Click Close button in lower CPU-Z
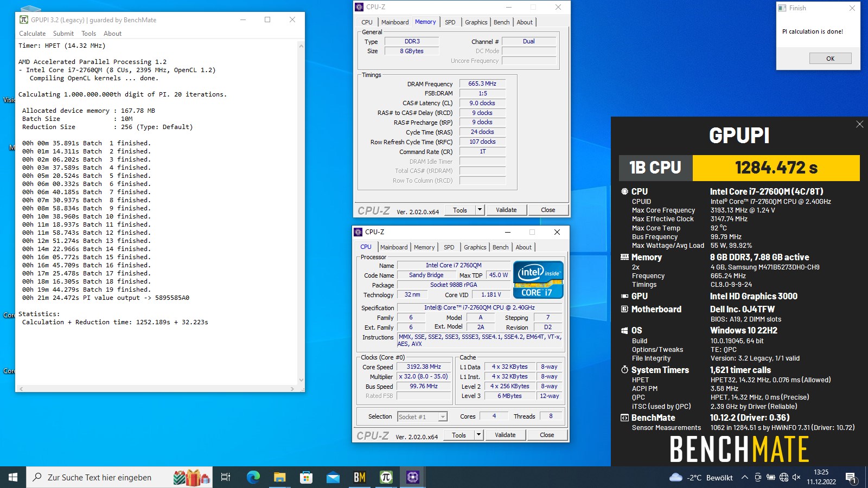The width and height of the screenshot is (868, 488). (x=547, y=435)
